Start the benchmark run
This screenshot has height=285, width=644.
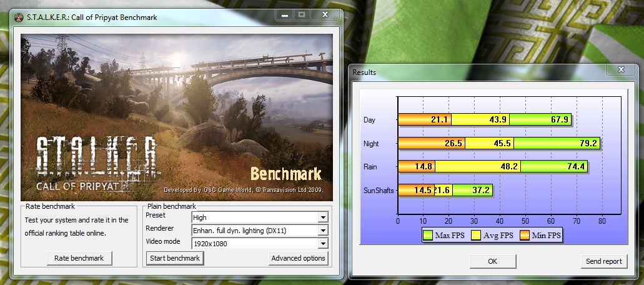pyautogui.click(x=174, y=258)
